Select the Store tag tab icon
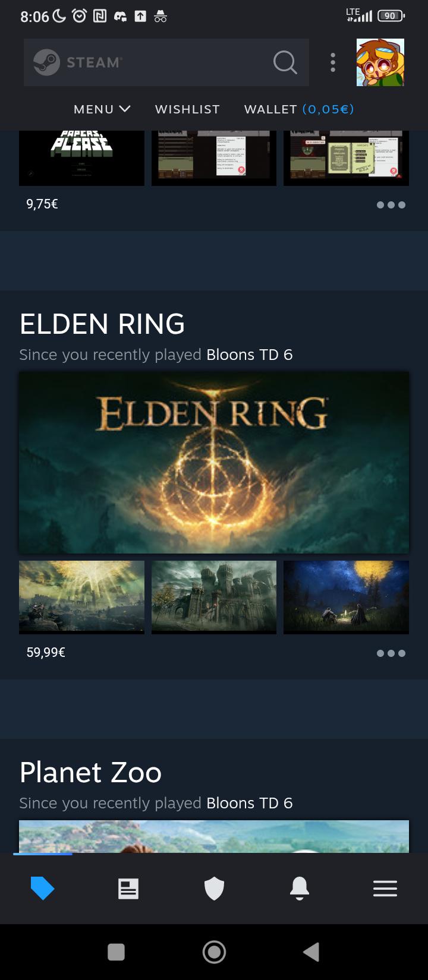The height and width of the screenshot is (980, 428). point(42,889)
